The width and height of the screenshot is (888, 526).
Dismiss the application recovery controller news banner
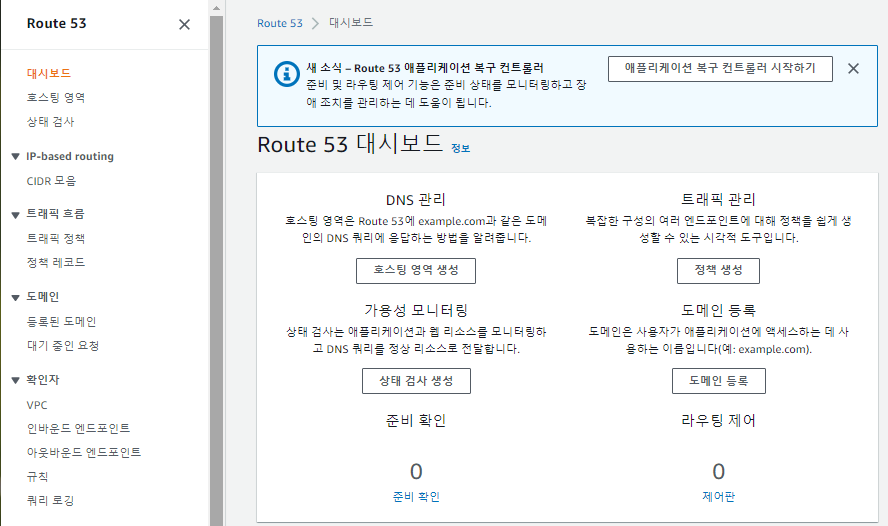853,69
